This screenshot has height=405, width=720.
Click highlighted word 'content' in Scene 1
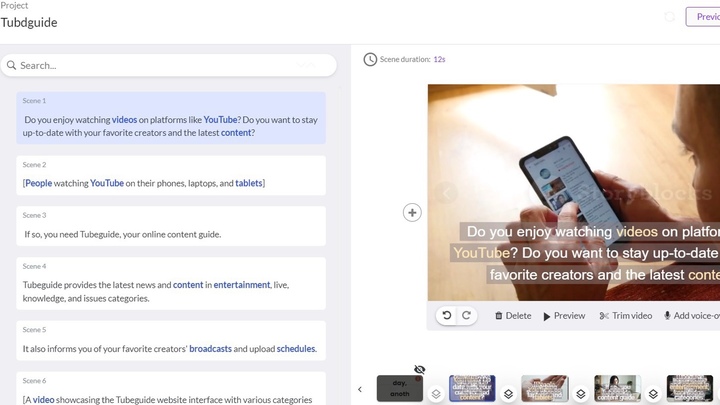[236, 133]
